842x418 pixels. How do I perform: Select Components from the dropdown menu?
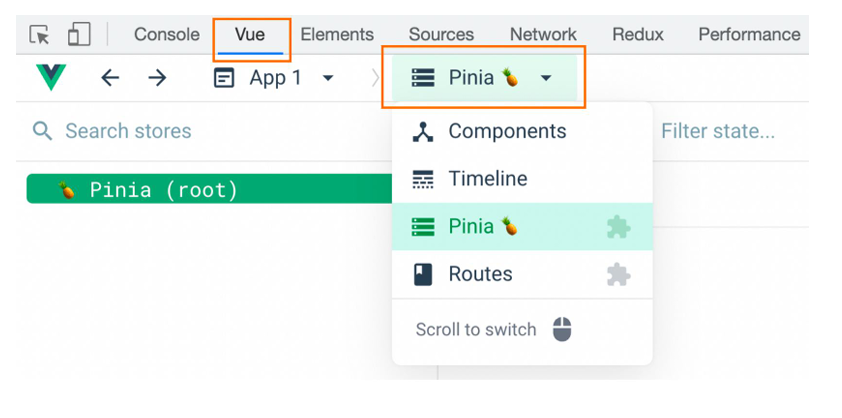[x=522, y=132]
